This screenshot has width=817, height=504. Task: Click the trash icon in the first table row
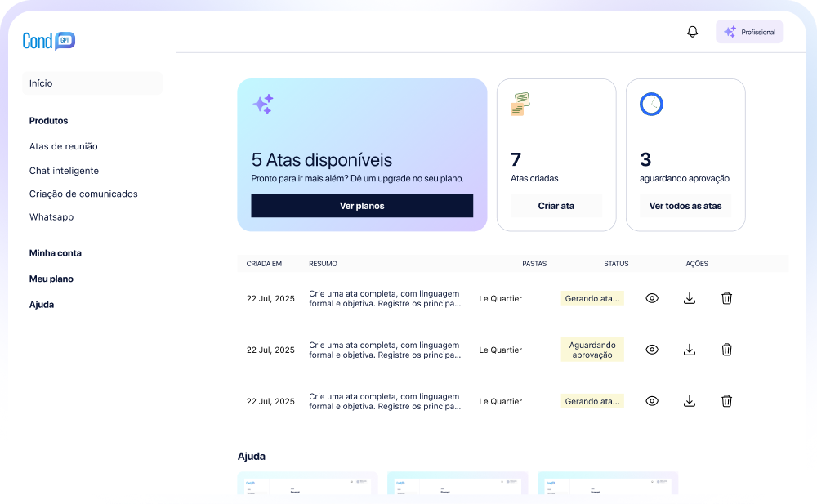point(726,298)
